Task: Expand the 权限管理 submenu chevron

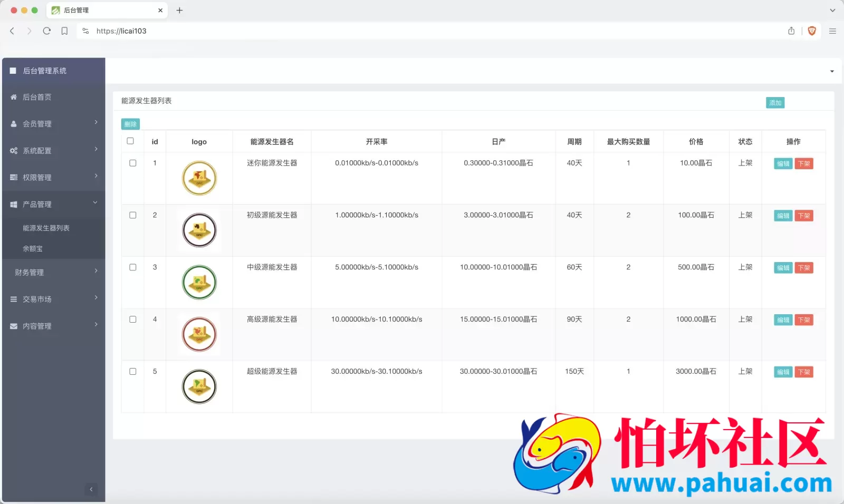Action: 96,176
